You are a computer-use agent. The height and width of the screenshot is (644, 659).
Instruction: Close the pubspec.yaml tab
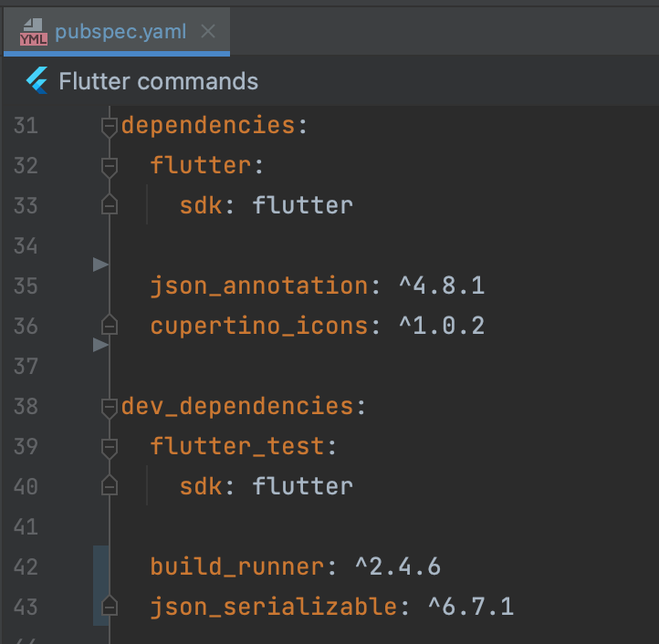(208, 31)
